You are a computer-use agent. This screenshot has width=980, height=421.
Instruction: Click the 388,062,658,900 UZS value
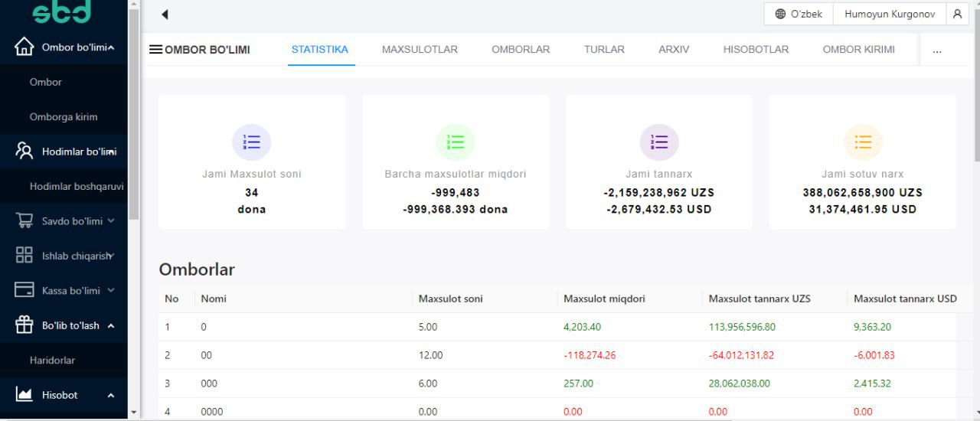863,192
